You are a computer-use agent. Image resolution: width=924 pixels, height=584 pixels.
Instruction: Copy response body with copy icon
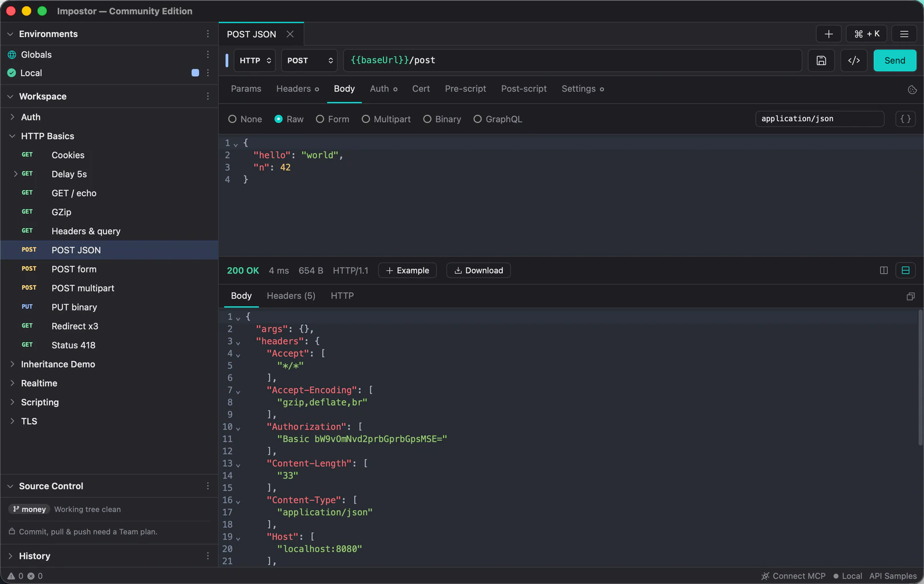(911, 296)
